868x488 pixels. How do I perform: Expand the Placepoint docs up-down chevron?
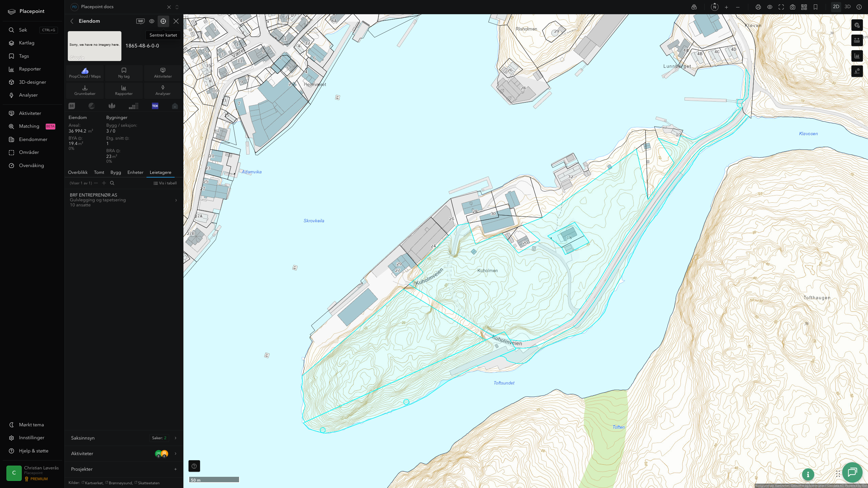tap(177, 7)
